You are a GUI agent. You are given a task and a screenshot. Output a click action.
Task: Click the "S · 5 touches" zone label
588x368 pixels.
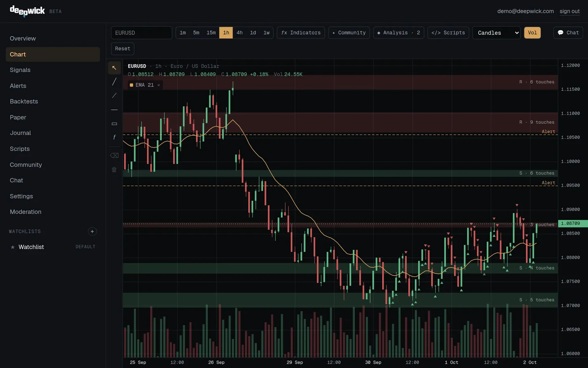coord(537,300)
